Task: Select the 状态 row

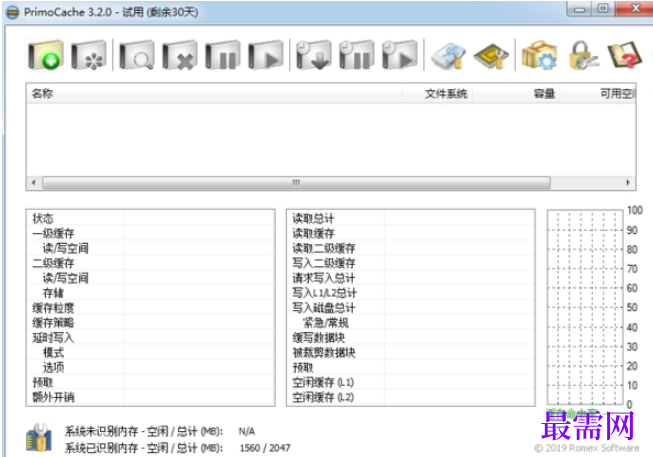Action: 151,218
